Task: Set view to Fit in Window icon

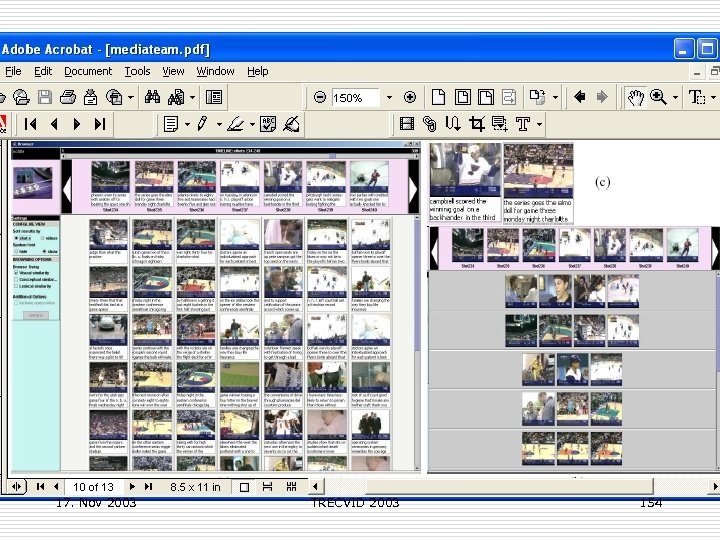Action: [x=462, y=97]
